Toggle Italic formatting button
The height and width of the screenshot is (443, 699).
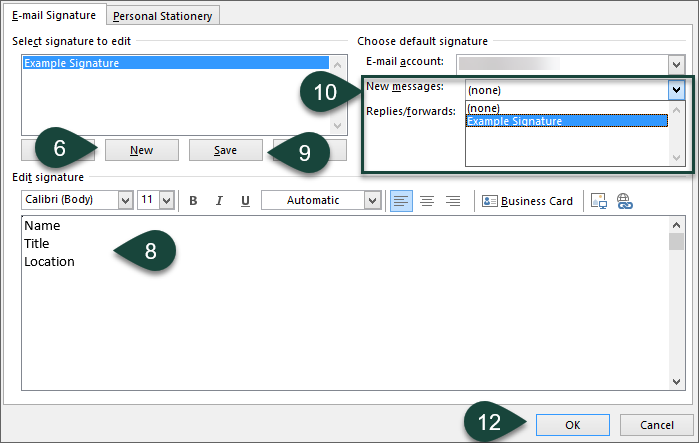point(219,201)
